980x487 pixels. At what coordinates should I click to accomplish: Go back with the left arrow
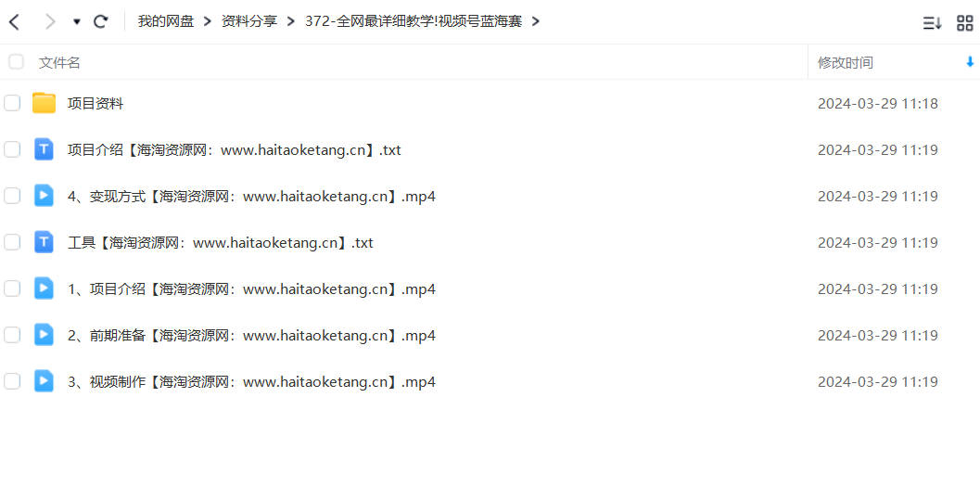pyautogui.click(x=14, y=22)
